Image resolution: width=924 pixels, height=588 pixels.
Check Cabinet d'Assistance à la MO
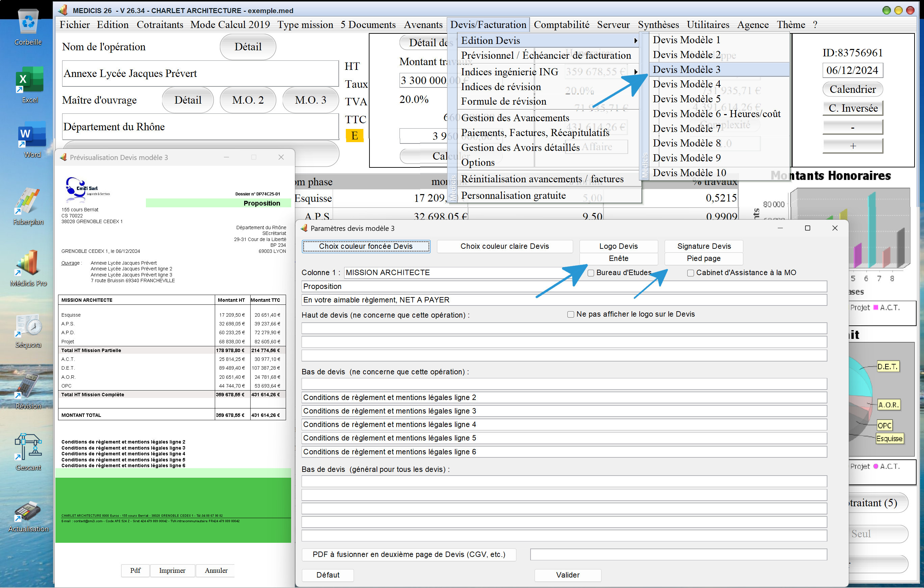coord(690,273)
